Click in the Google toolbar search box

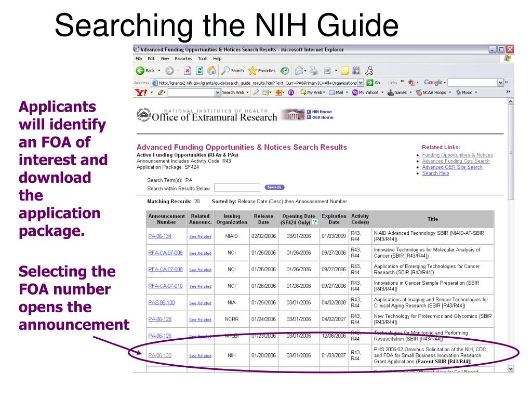(473, 83)
